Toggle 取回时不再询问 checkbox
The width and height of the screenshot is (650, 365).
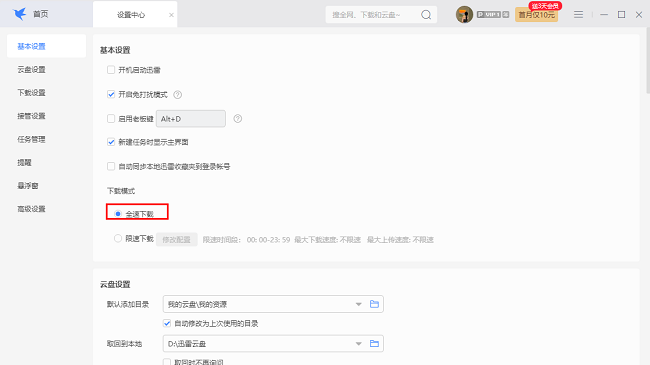(167, 362)
